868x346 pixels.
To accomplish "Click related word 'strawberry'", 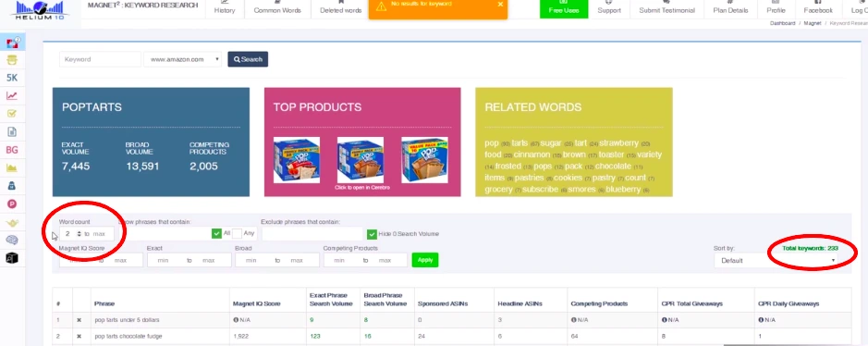I will (x=618, y=142).
